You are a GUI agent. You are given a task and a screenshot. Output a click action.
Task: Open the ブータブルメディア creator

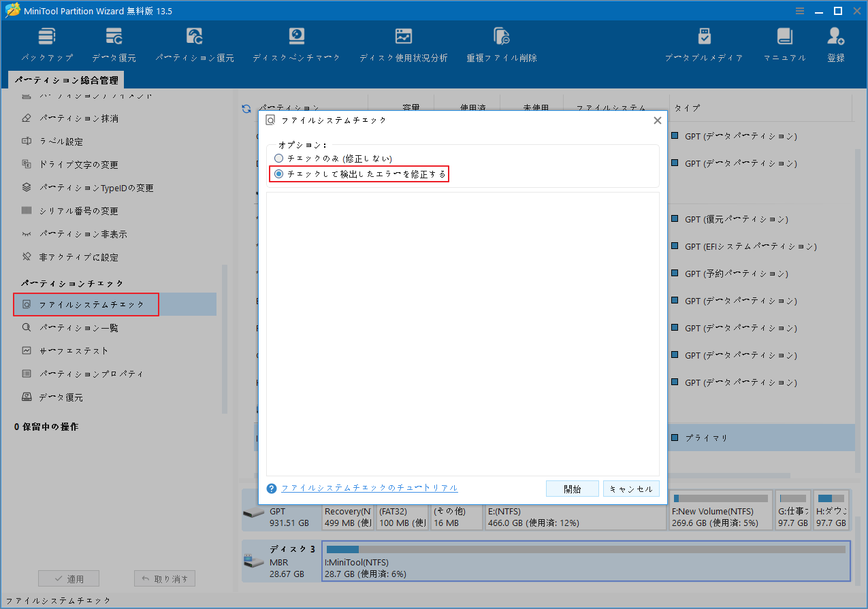704,42
